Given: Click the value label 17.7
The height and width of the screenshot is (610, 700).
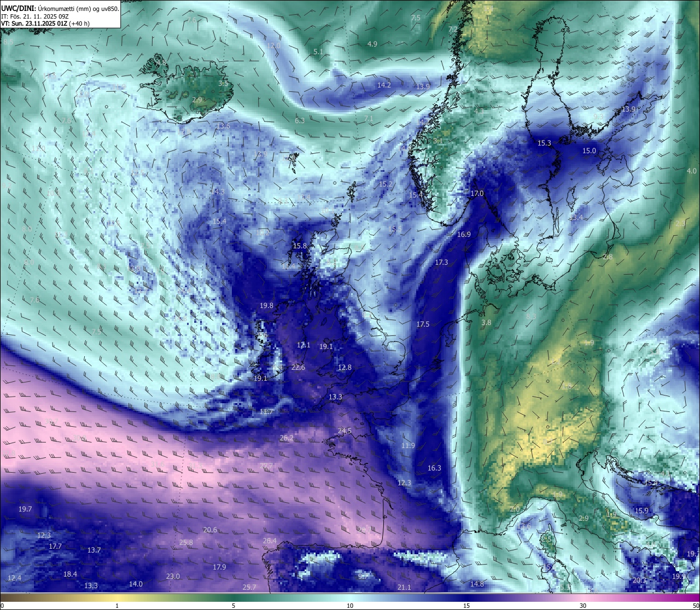Looking at the screenshot, I should pos(55,546).
